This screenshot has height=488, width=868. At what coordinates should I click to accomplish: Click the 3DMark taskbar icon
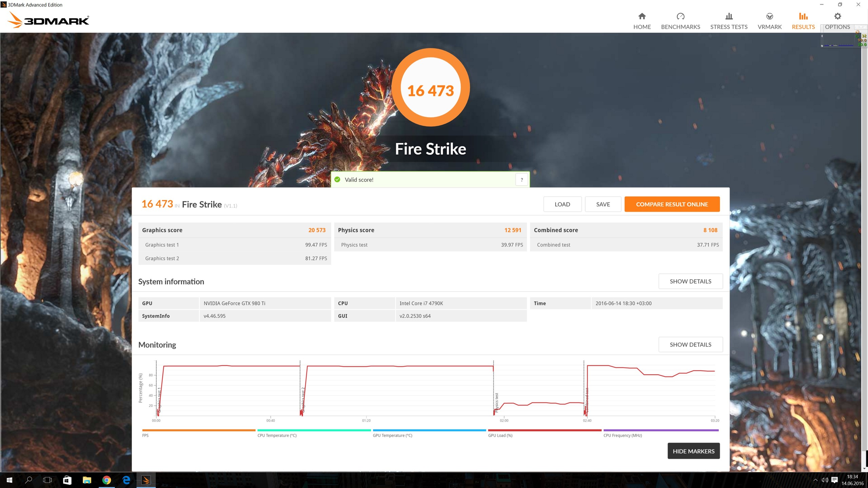point(146,480)
